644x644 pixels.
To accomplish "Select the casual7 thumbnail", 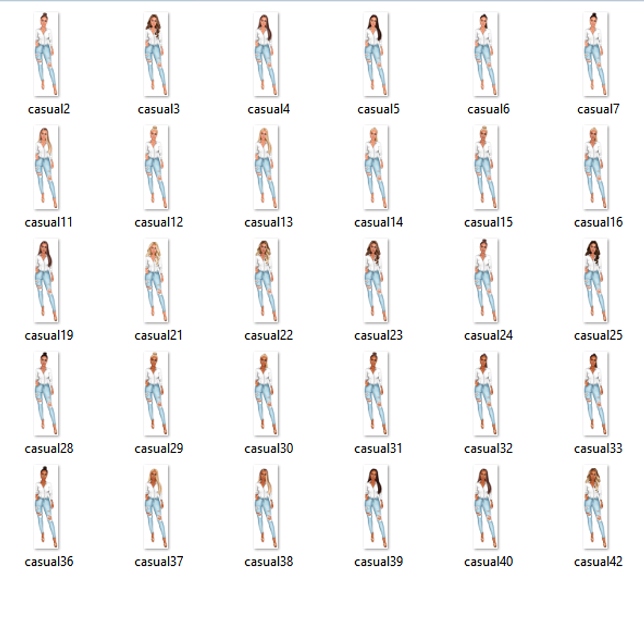I will click(x=597, y=53).
